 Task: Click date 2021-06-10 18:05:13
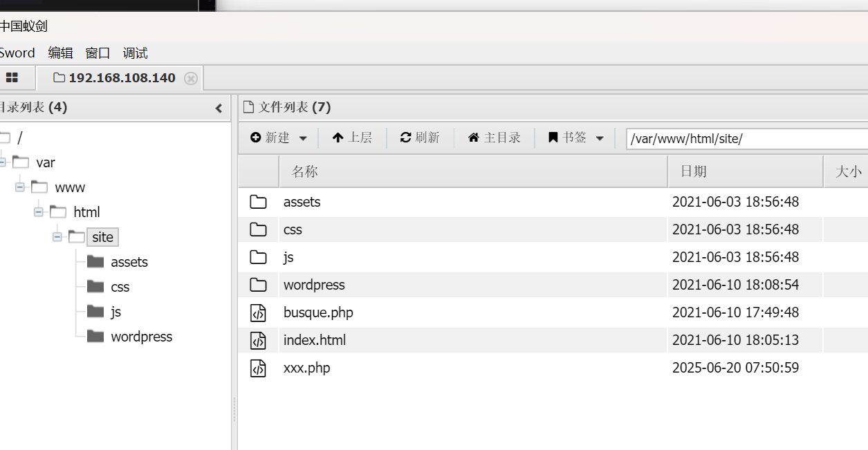[736, 340]
